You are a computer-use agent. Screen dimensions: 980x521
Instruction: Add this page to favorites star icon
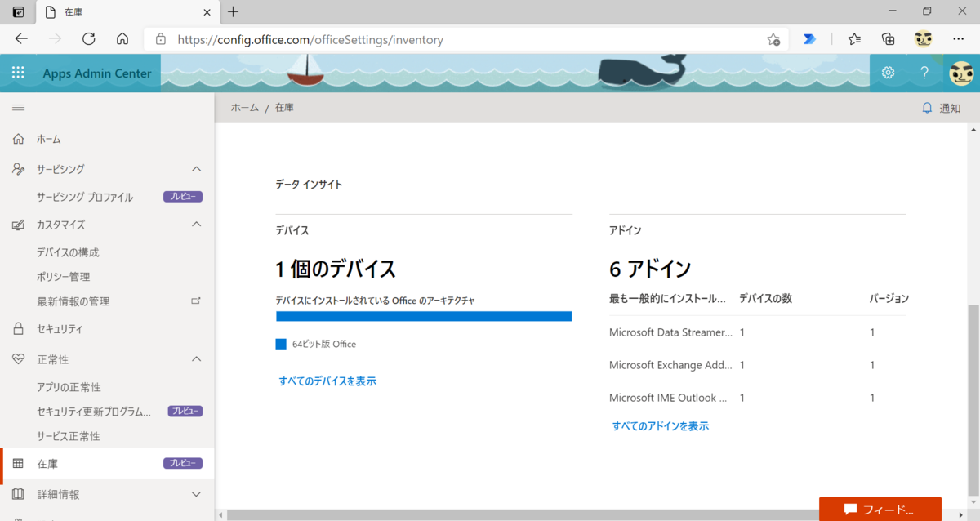[x=773, y=39]
